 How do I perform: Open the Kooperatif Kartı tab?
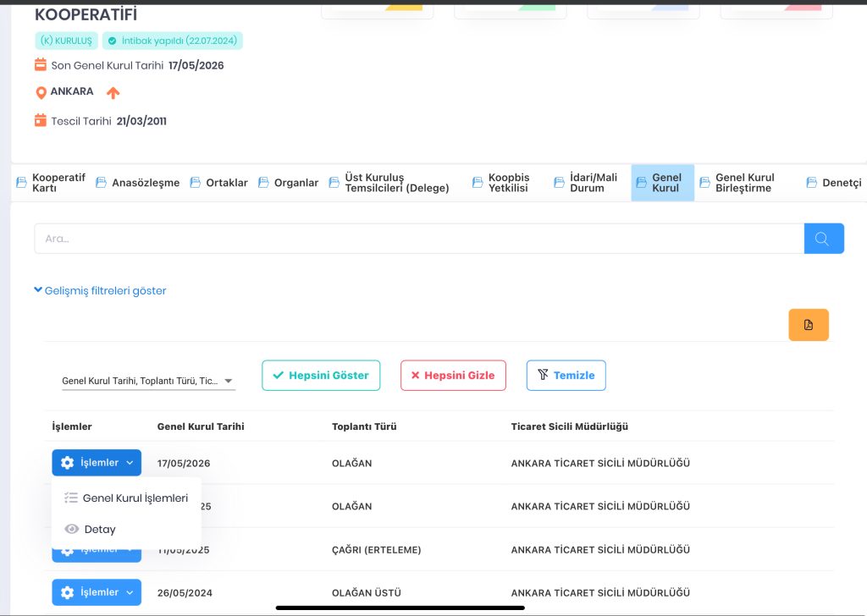pos(52,183)
